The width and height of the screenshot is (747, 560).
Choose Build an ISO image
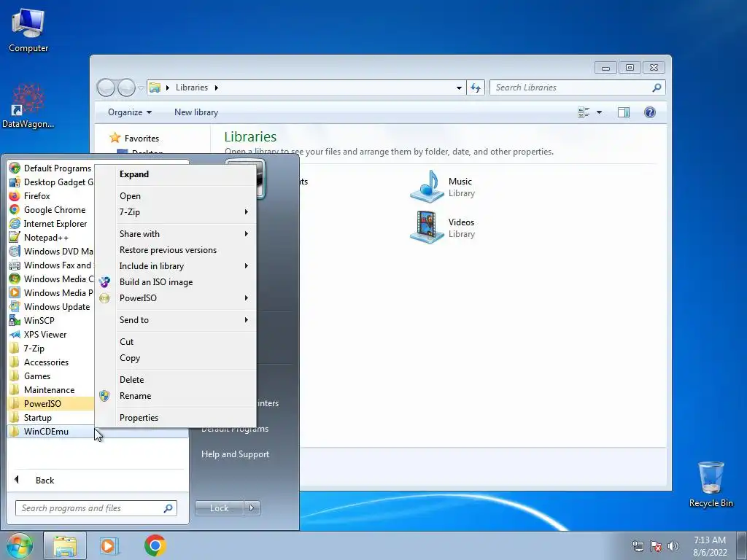click(x=175, y=282)
